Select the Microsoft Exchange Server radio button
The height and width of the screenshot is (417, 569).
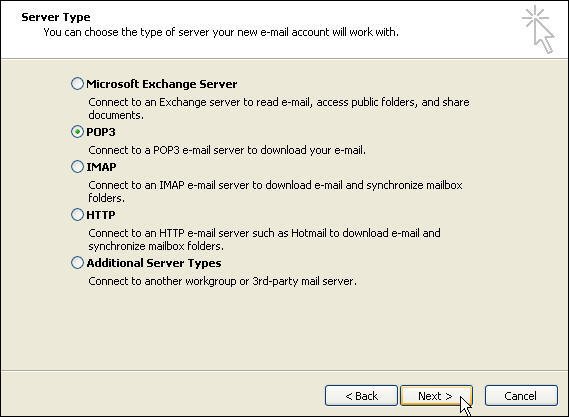coord(77,84)
